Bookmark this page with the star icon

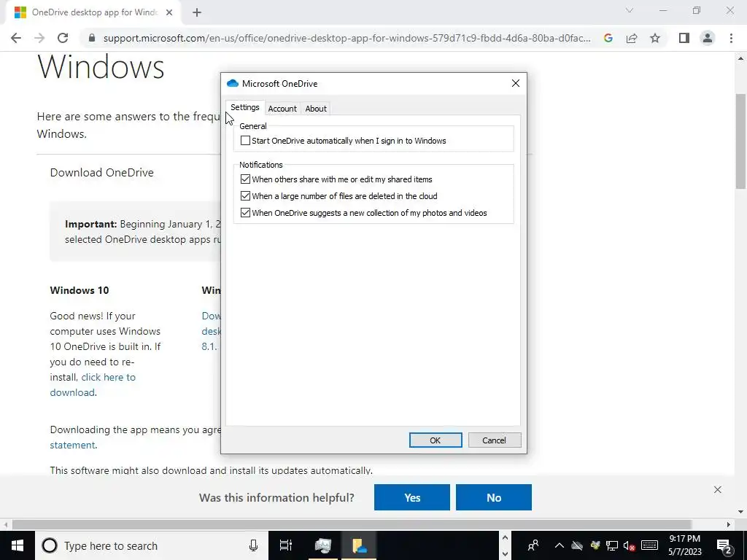(x=655, y=38)
